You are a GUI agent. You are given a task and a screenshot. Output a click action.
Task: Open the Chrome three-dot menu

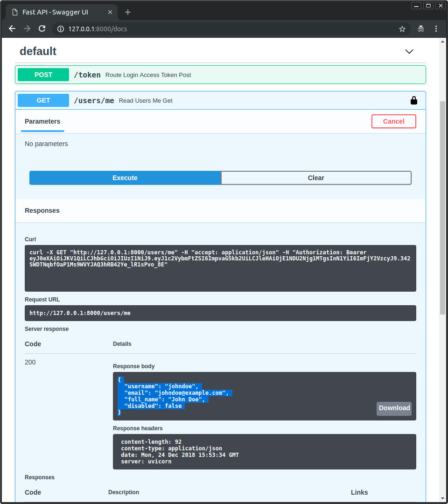point(436,29)
